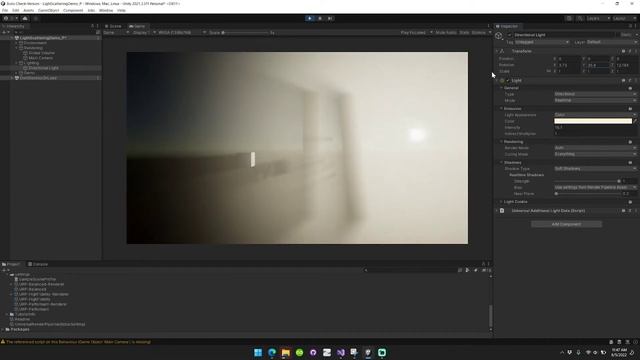This screenshot has width=640, height=360.
Task: Open the Layers dropdown in top toolbar
Action: (x=598, y=18)
